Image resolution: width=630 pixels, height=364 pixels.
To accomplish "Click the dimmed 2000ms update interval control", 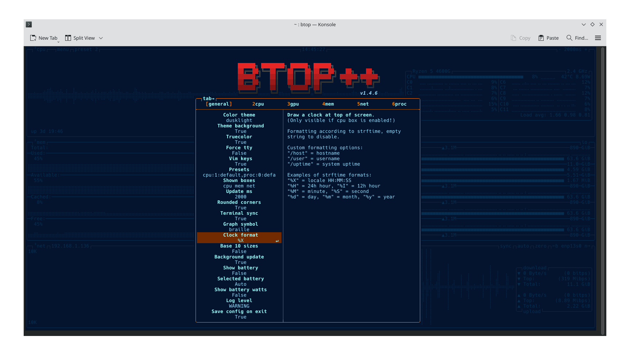I will pyautogui.click(x=573, y=50).
